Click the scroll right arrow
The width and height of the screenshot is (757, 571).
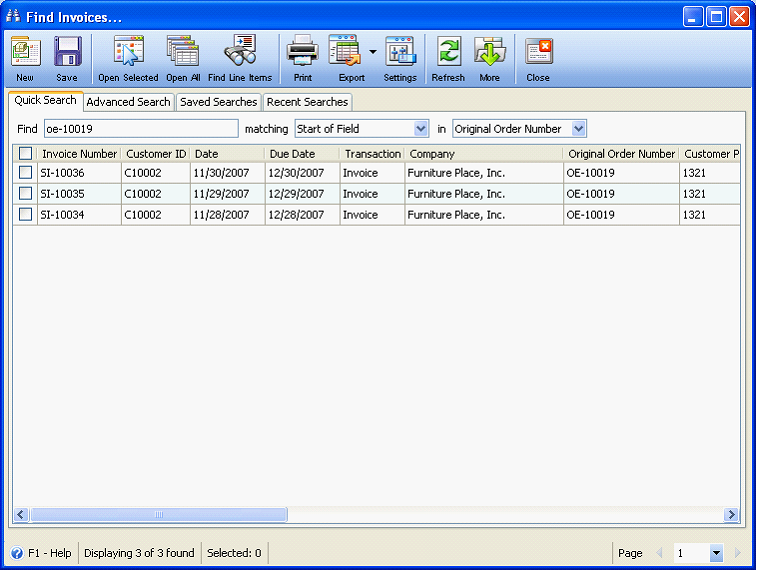[x=731, y=515]
